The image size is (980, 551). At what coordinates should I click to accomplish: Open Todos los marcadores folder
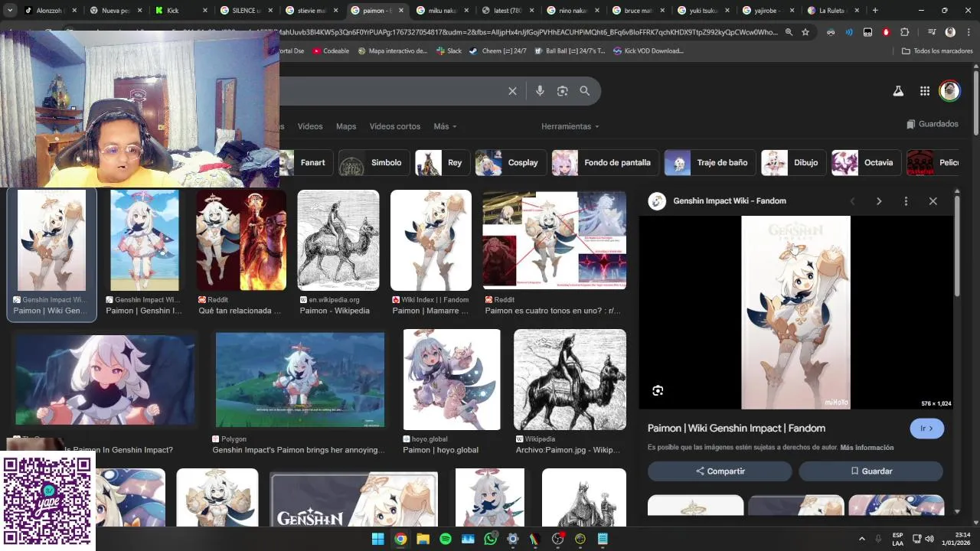(x=937, y=51)
